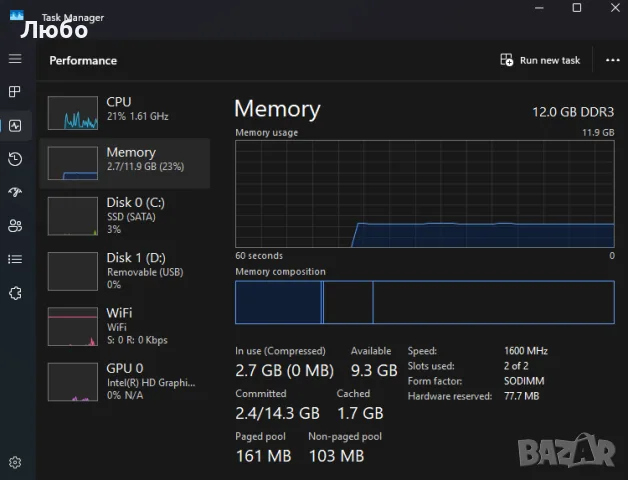The width and height of the screenshot is (628, 480).
Task: Click the 60 seconds graph label
Action: click(259, 256)
